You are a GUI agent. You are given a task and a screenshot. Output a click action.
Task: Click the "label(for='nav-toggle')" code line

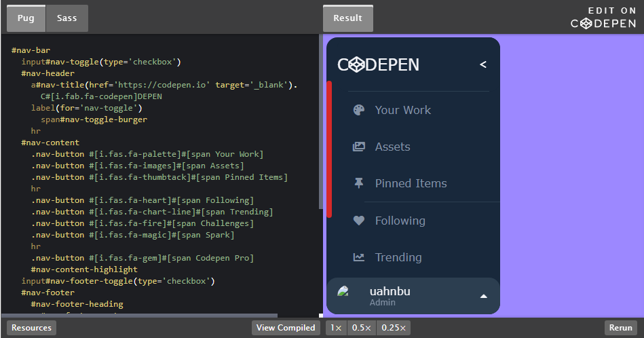pos(87,108)
